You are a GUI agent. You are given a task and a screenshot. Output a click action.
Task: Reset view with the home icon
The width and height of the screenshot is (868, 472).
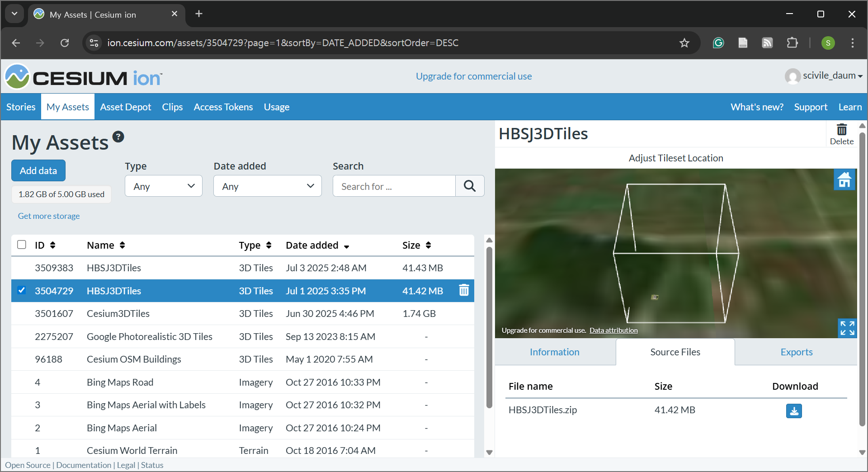click(844, 179)
